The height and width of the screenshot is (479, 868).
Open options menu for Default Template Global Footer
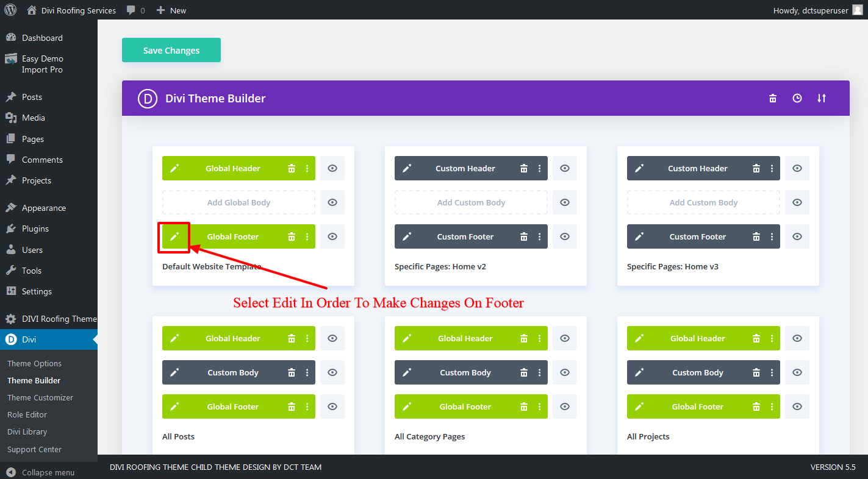point(307,236)
